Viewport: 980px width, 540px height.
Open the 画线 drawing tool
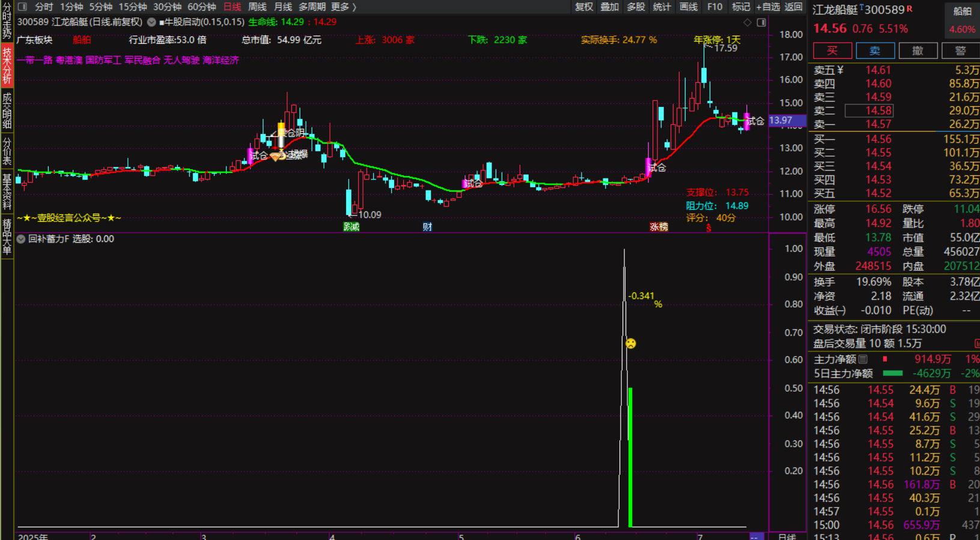[688, 7]
